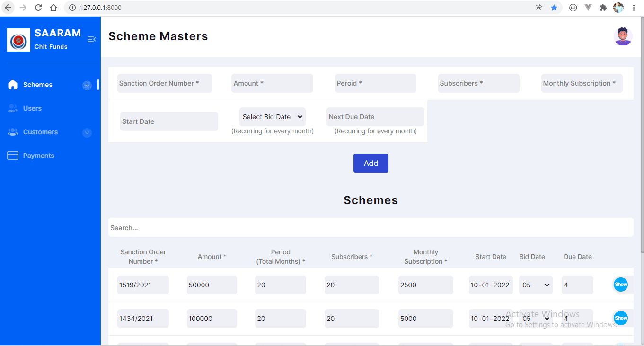Viewport: 644px width, 346px height.
Task: Bookmark the page using the star icon
Action: pyautogui.click(x=554, y=8)
